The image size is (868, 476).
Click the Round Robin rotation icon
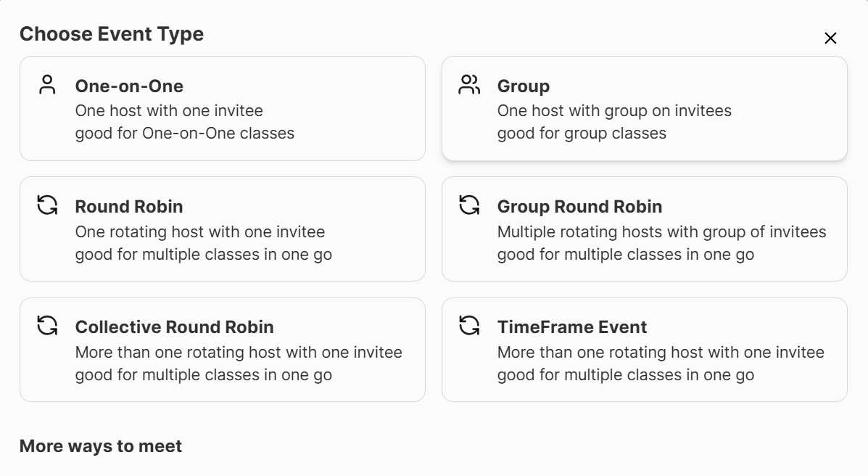[47, 205]
